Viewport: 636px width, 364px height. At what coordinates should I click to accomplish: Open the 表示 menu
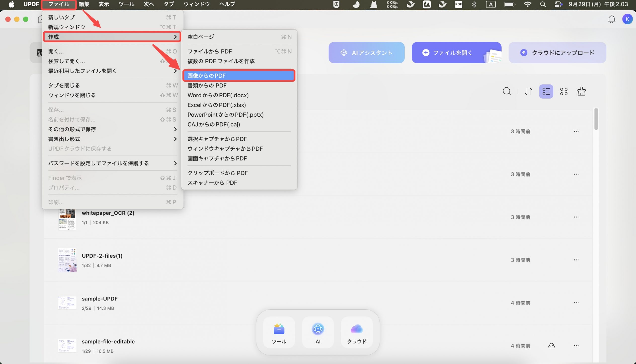coord(104,4)
